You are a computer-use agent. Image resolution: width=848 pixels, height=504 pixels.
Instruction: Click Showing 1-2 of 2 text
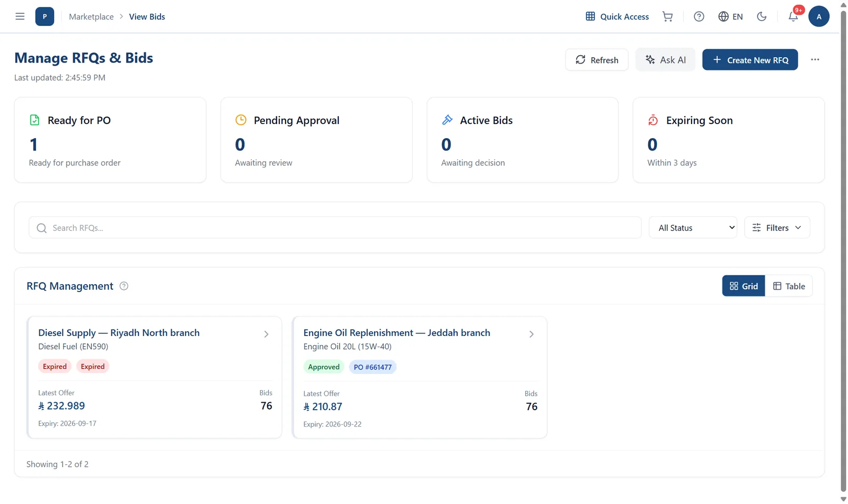[x=57, y=464]
